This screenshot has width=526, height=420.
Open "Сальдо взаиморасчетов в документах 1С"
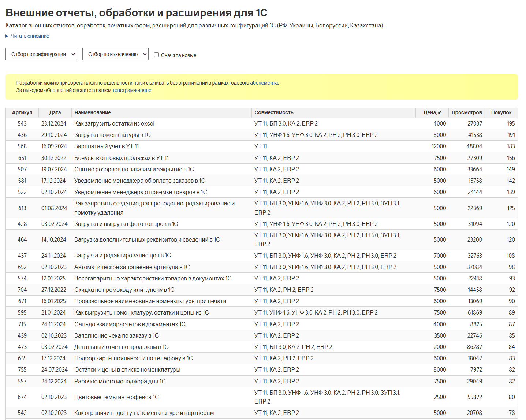coord(130,324)
